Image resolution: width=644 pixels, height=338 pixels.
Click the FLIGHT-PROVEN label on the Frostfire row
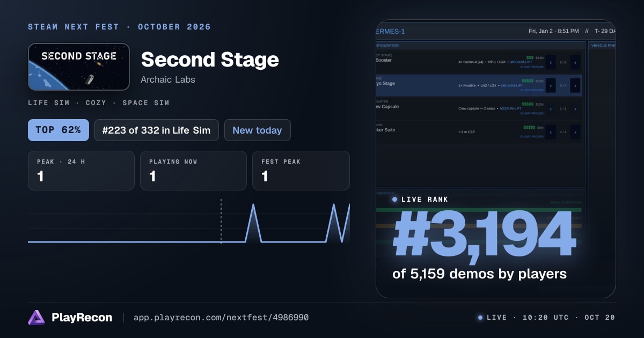click(532, 90)
